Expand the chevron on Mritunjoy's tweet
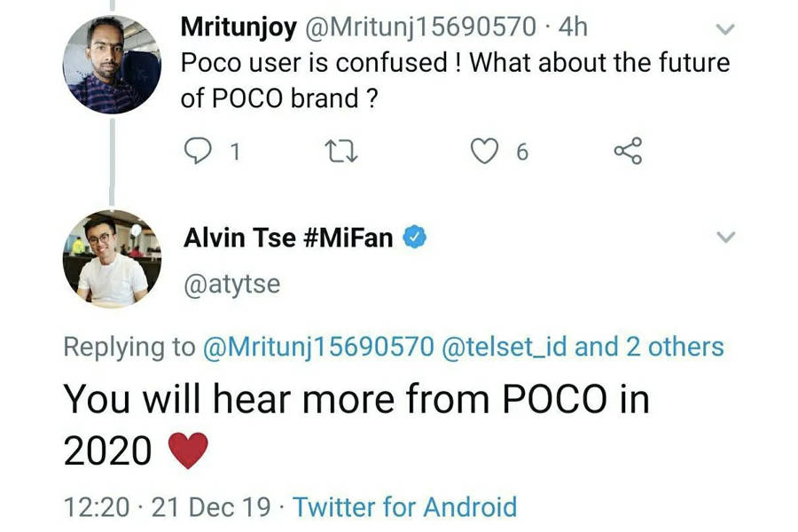Screen dimensions: 798x532 tap(726, 27)
